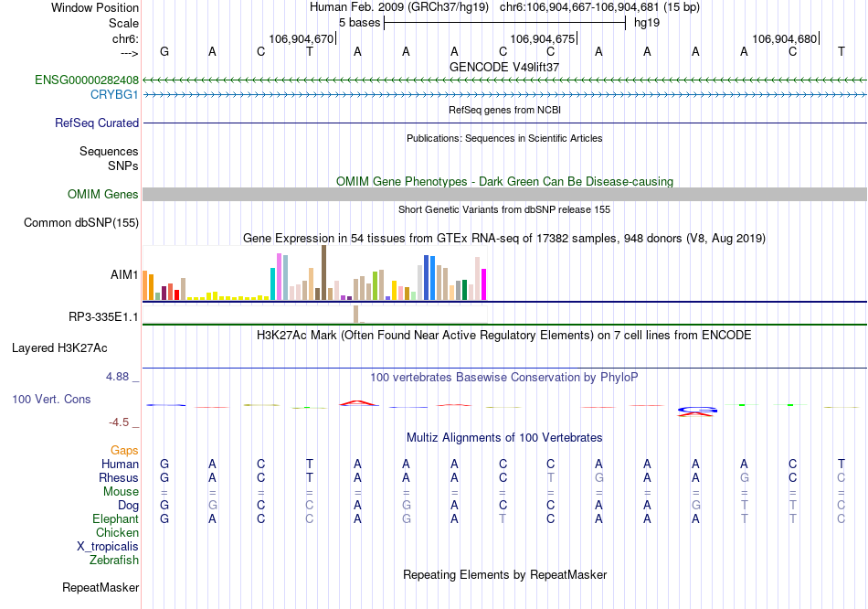868x609 pixels.
Task: Click the hg19 label beside the scale bar
Action: point(647,23)
